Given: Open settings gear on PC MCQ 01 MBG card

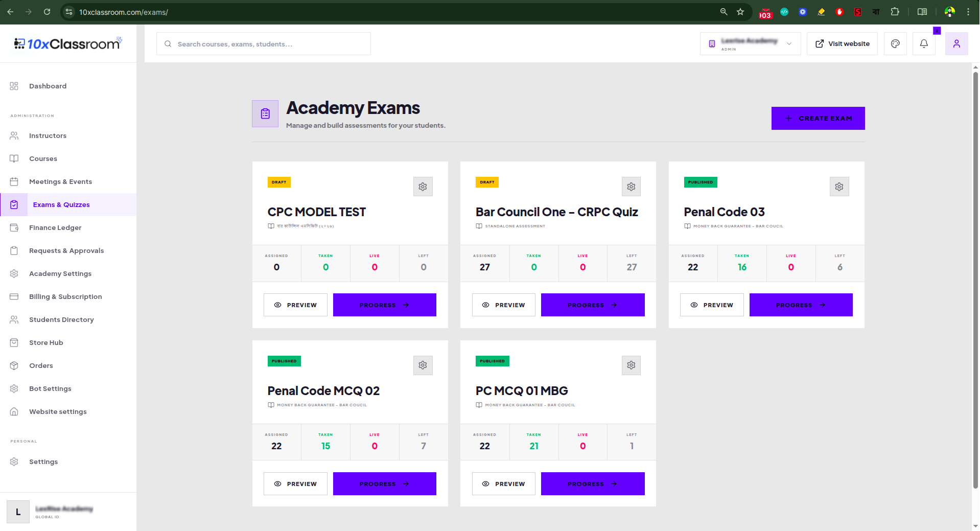Looking at the screenshot, I should pyautogui.click(x=631, y=365).
